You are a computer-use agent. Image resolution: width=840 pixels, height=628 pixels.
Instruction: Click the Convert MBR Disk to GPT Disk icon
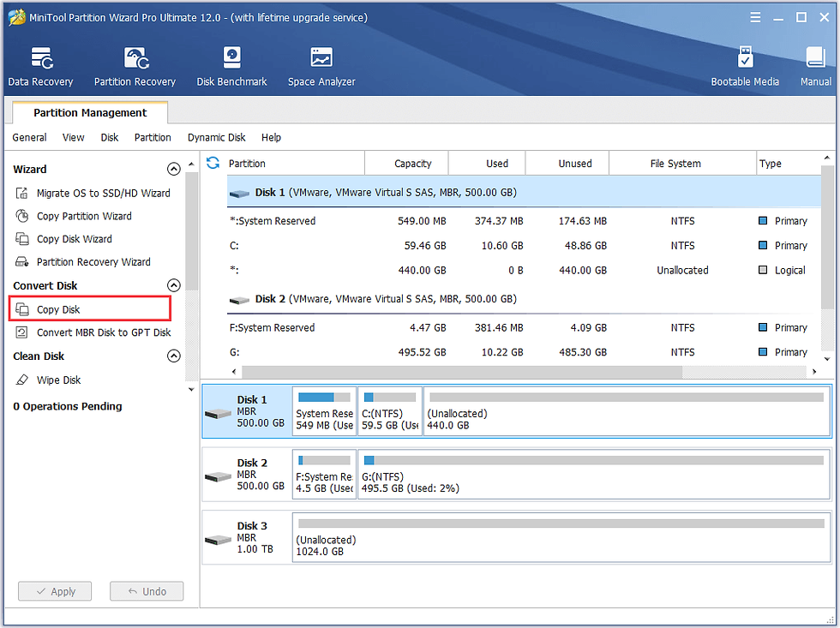pos(21,332)
